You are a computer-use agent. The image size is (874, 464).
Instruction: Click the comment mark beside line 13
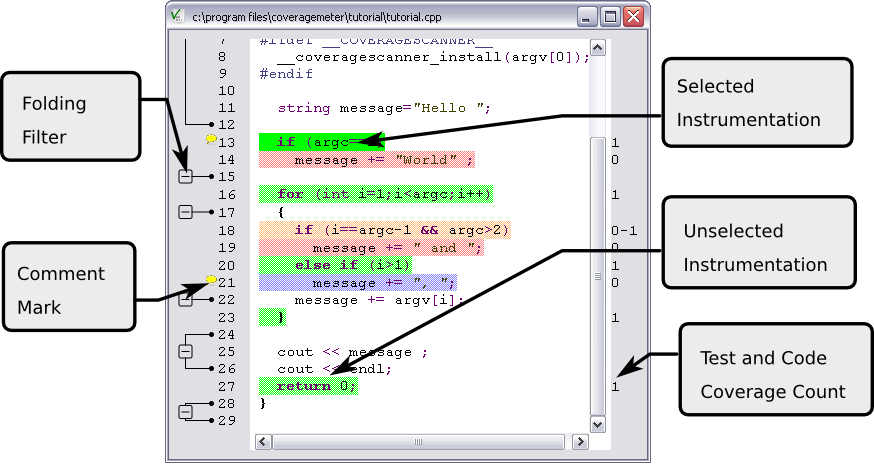(211, 141)
